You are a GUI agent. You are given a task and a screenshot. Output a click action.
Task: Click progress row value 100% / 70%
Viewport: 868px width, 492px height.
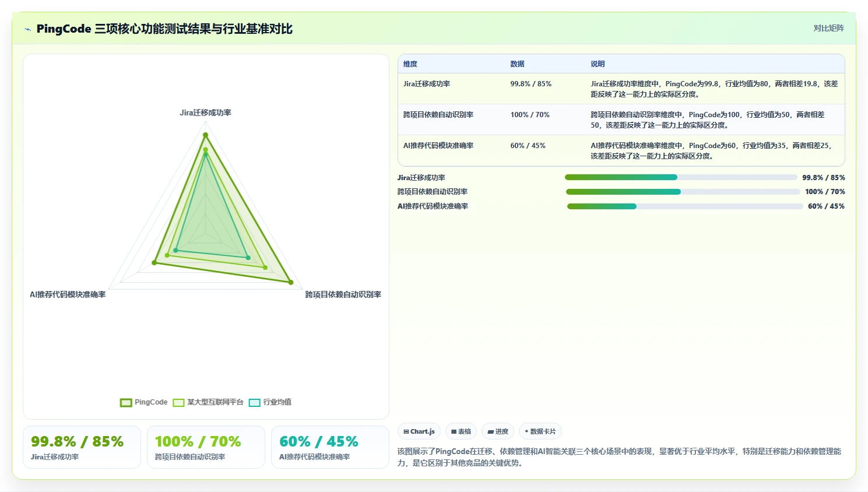pyautogui.click(x=825, y=192)
